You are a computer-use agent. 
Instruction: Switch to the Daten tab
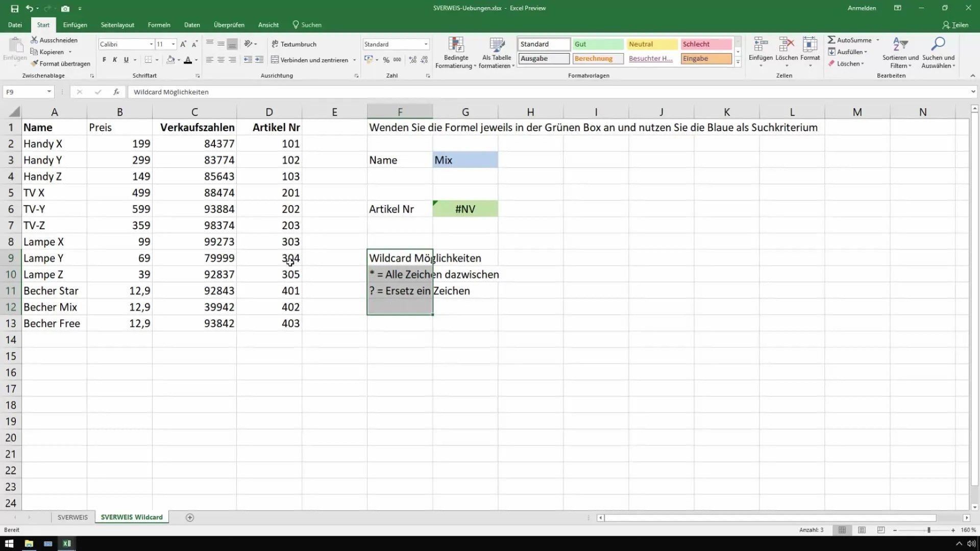pos(192,24)
